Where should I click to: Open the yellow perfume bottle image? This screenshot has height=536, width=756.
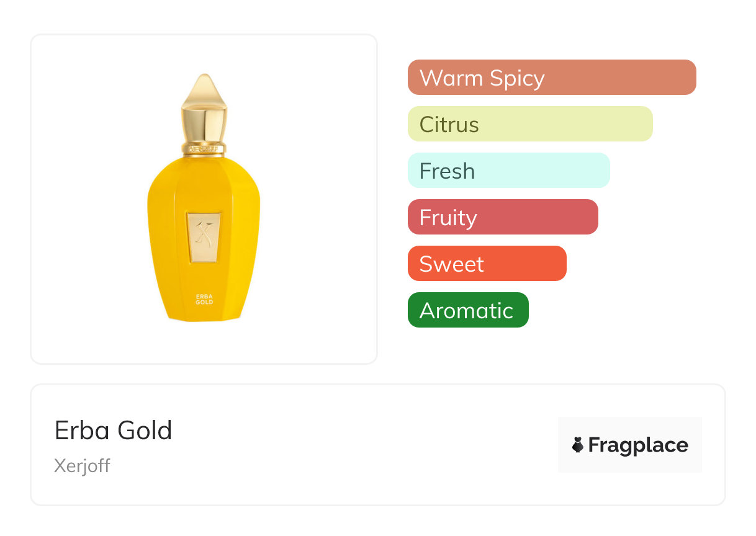pyautogui.click(x=204, y=205)
